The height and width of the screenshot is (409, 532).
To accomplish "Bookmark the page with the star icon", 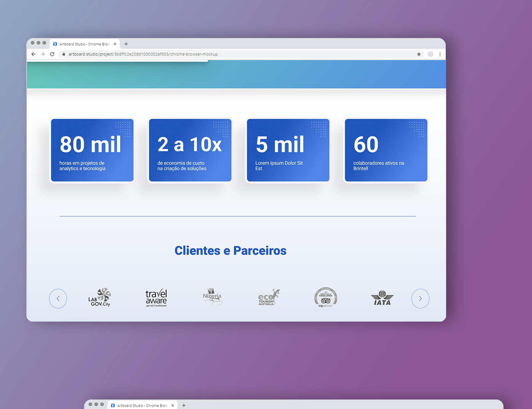I will pos(419,54).
